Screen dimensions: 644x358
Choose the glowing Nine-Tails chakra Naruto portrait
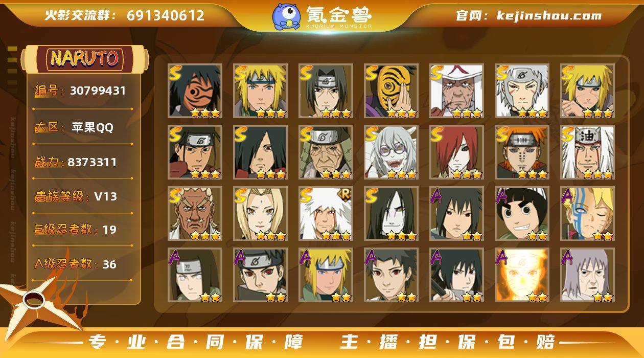click(x=522, y=275)
